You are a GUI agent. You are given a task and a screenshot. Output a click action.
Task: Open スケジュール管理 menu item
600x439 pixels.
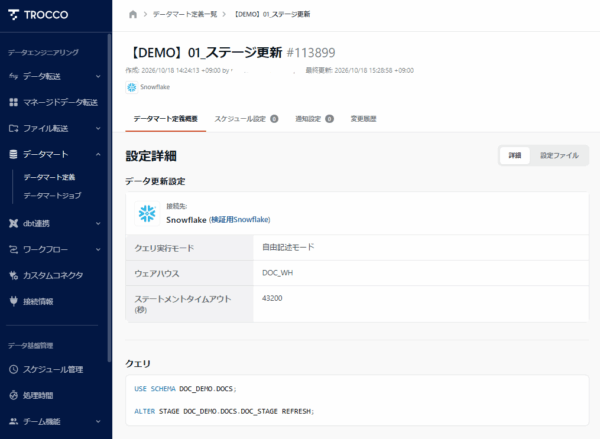pyautogui.click(x=53, y=370)
